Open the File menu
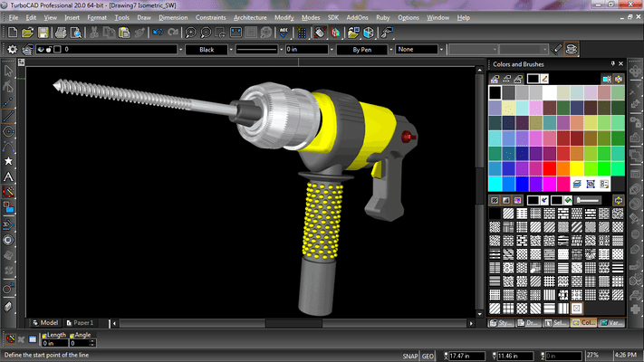Image resolution: width=644 pixels, height=362 pixels. point(14,18)
